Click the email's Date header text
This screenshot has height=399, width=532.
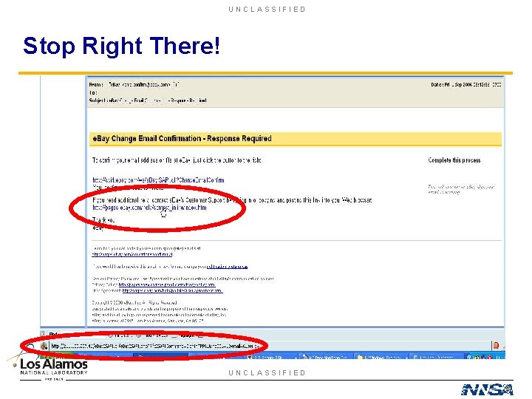coord(465,84)
